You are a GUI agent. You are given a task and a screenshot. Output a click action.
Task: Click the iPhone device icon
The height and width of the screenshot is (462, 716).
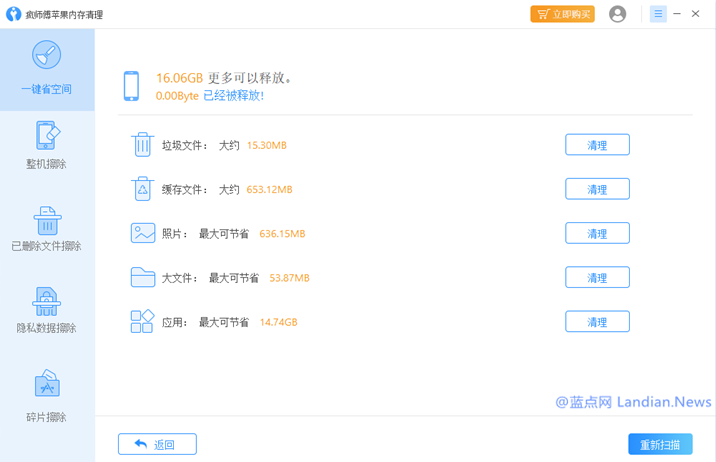click(131, 86)
